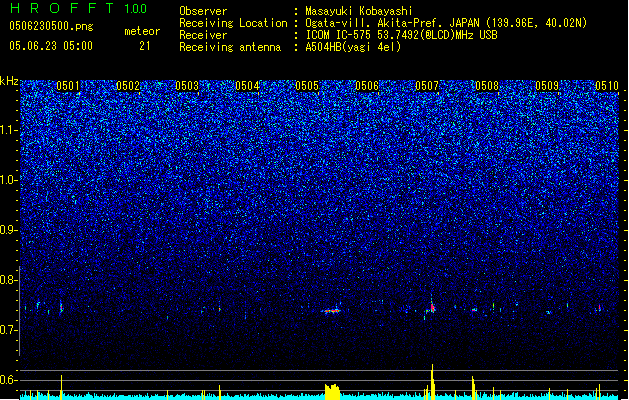Click time marker 0505
Screen dimensions: 629x400
click(x=307, y=86)
